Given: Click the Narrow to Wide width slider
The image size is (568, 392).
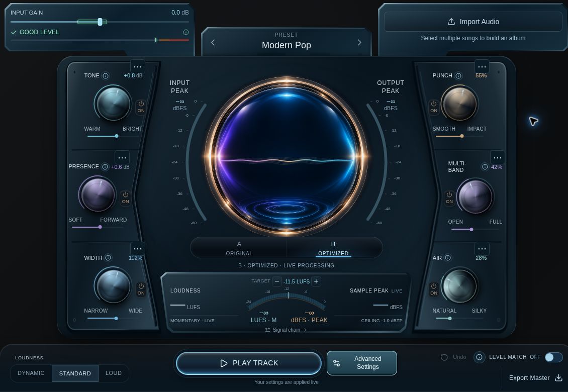Looking at the screenshot, I should 113,319.
